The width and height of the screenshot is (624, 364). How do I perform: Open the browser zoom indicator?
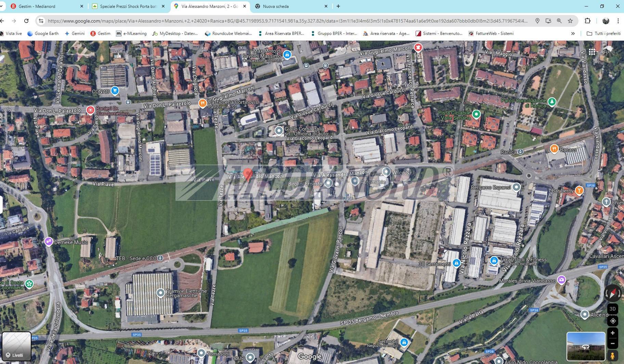559,21
